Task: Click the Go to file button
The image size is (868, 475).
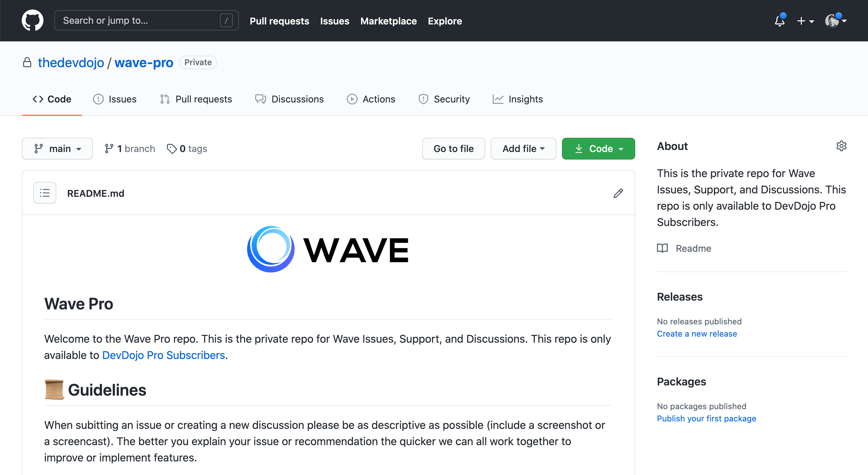Action: click(453, 149)
